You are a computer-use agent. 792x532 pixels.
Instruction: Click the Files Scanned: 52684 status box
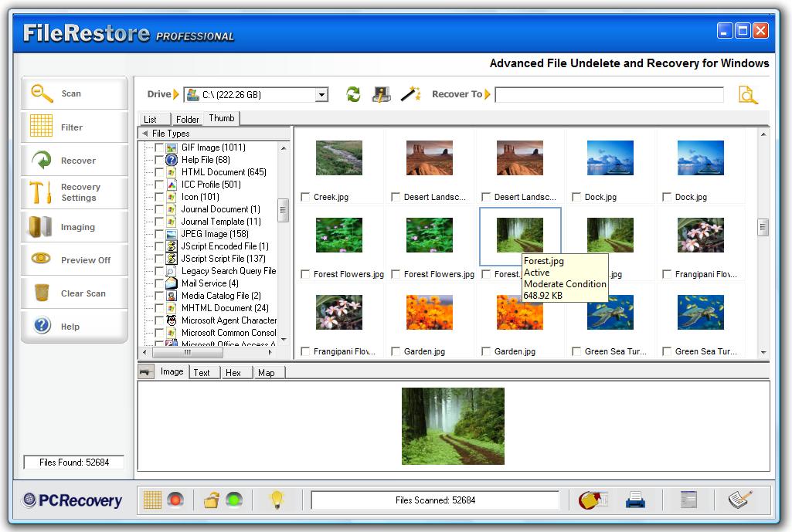[435, 500]
